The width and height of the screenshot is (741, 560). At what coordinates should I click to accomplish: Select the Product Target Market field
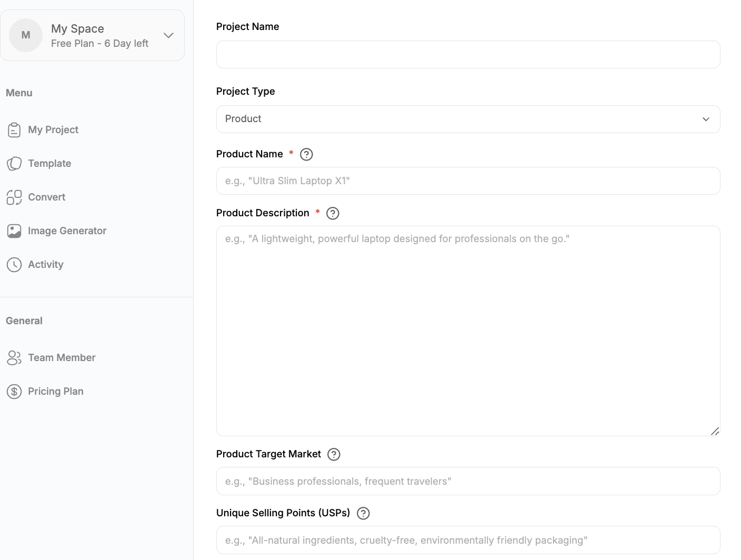point(468,481)
